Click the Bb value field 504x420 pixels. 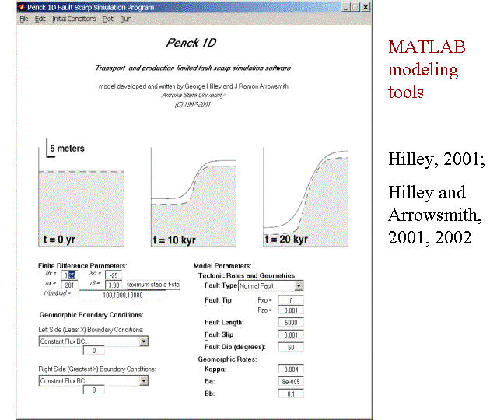290,394
